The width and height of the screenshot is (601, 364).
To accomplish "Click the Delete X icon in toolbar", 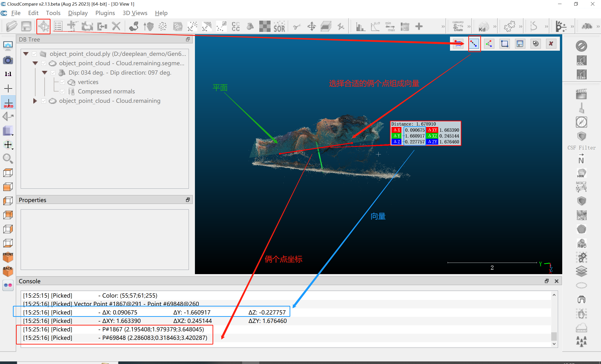I will pos(116,26).
